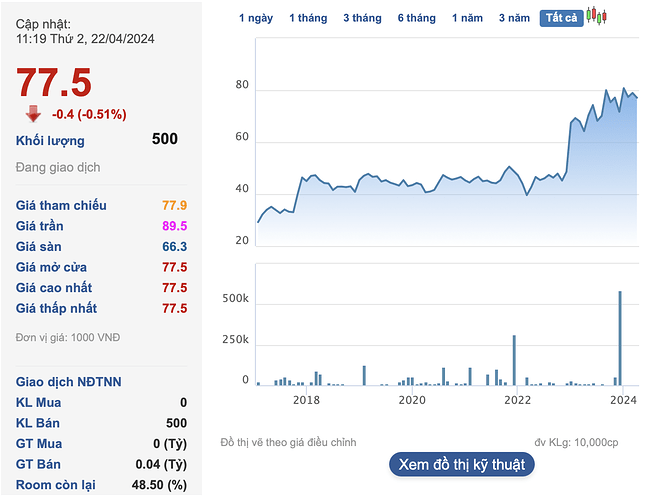Select the Tất cả range button
This screenshot has height=500, width=647.
pos(562,18)
